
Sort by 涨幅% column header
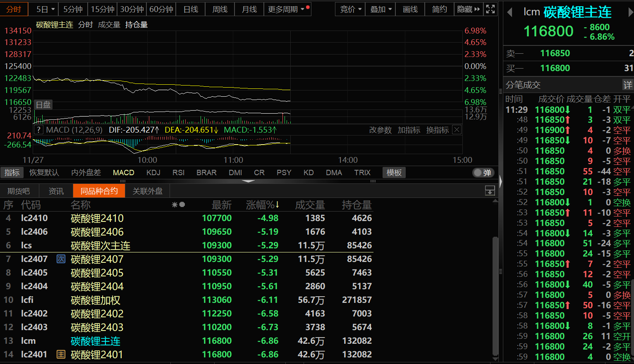click(x=263, y=205)
